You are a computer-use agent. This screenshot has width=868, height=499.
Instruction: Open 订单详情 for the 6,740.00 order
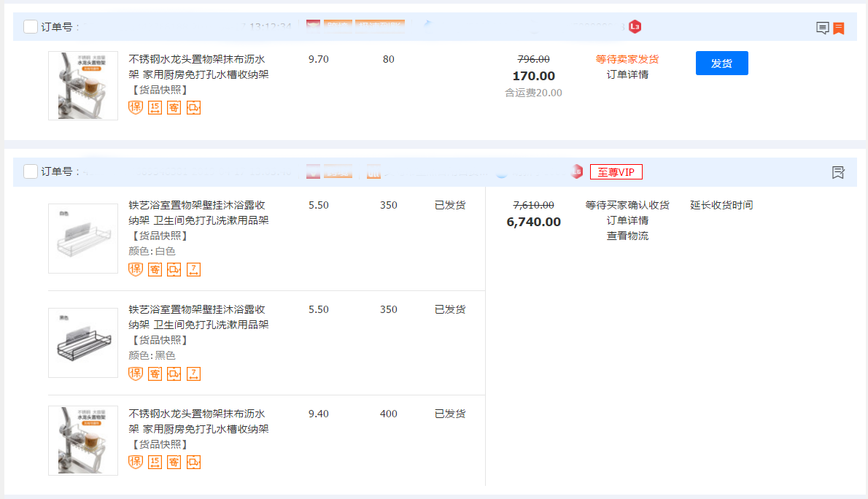tap(627, 220)
